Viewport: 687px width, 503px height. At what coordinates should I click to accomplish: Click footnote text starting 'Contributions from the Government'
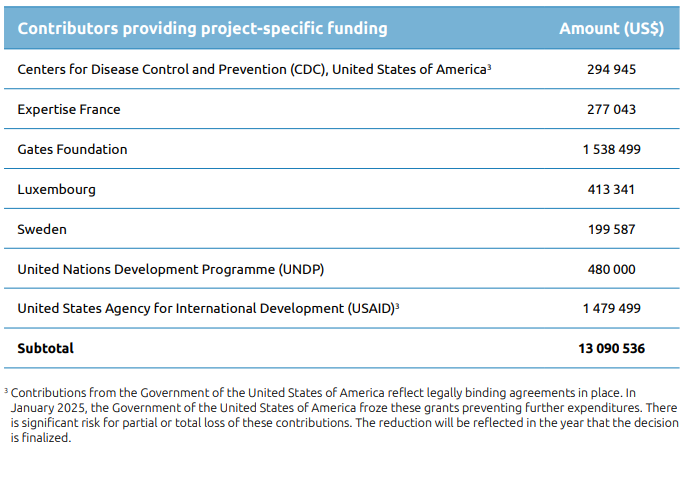pyautogui.click(x=344, y=415)
